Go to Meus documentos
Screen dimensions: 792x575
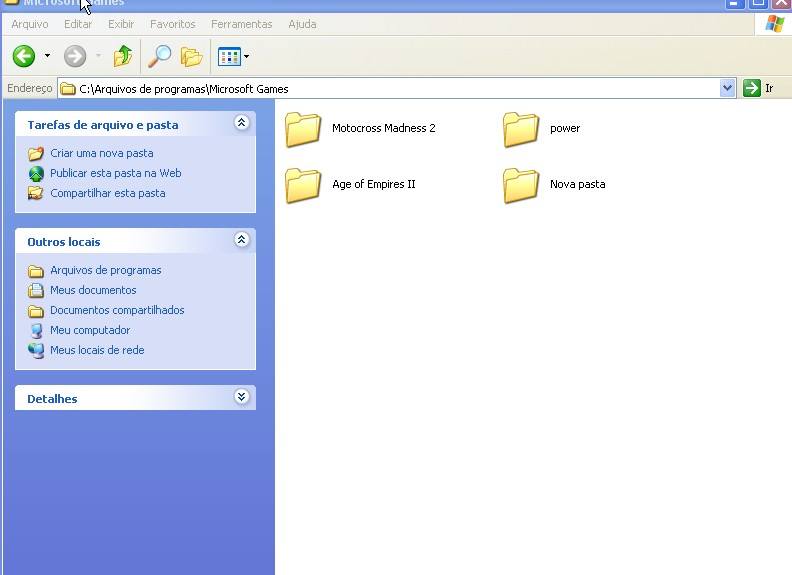coord(93,290)
